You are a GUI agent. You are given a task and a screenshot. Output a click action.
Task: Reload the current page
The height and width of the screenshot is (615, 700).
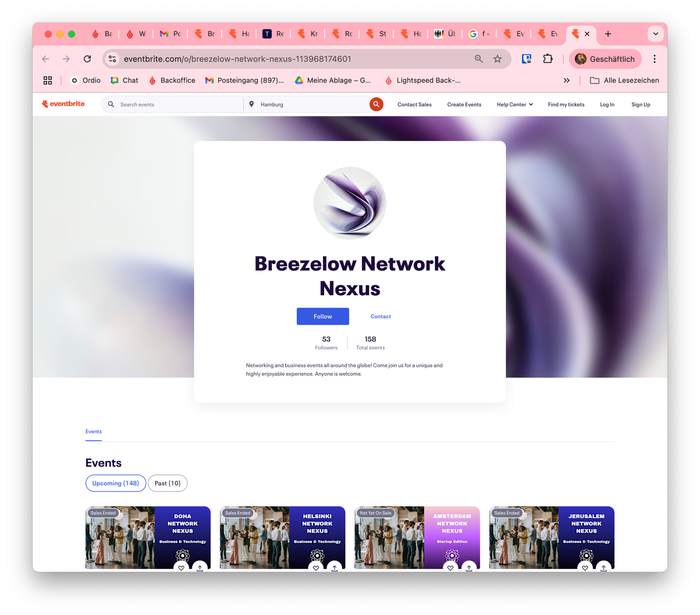coord(87,59)
